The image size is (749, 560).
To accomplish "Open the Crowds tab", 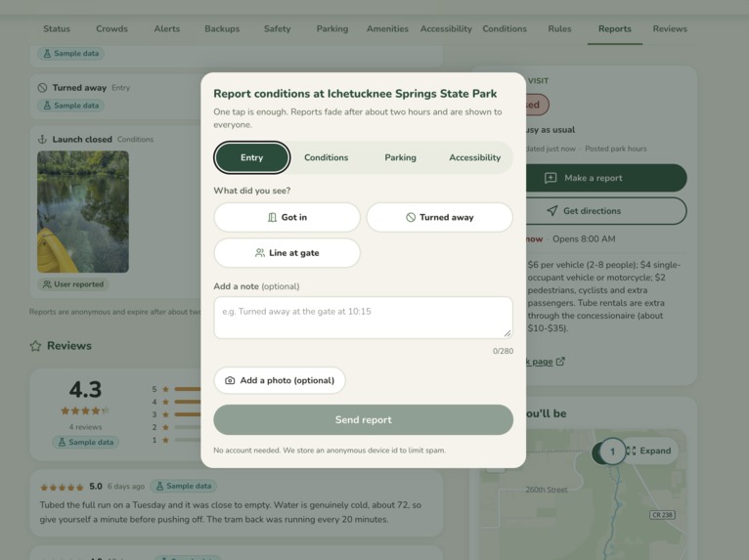I will coord(111,28).
